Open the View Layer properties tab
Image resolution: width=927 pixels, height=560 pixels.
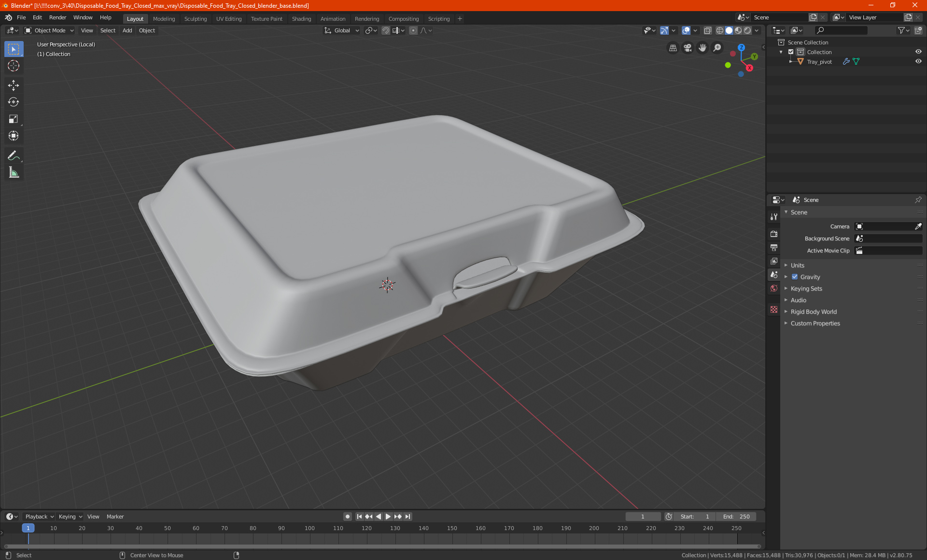point(774,261)
